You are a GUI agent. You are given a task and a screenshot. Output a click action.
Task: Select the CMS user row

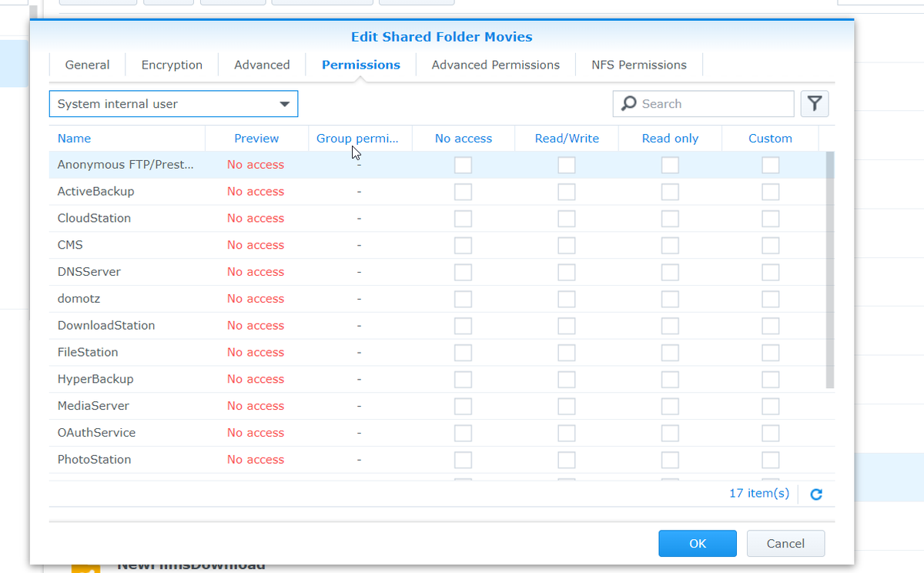pos(437,246)
